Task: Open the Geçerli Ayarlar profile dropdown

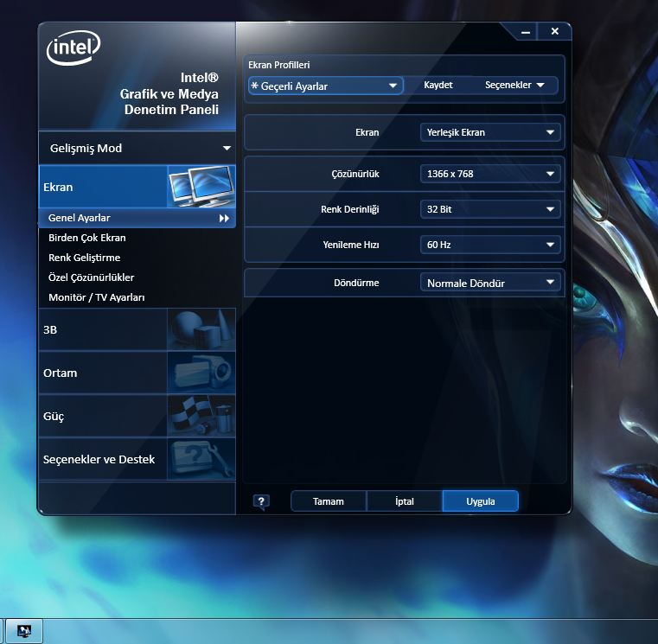Action: 326,86
